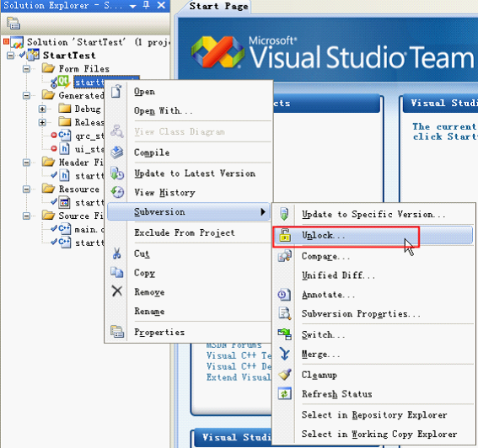Click the Update to Latest Version icon
The width and height of the screenshot is (478, 448).
coord(116,173)
